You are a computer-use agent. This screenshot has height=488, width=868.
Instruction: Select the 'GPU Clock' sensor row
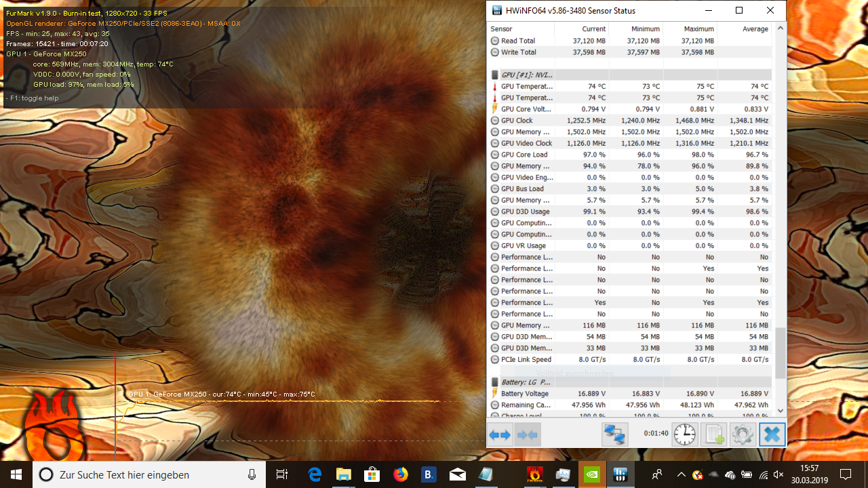click(x=630, y=121)
